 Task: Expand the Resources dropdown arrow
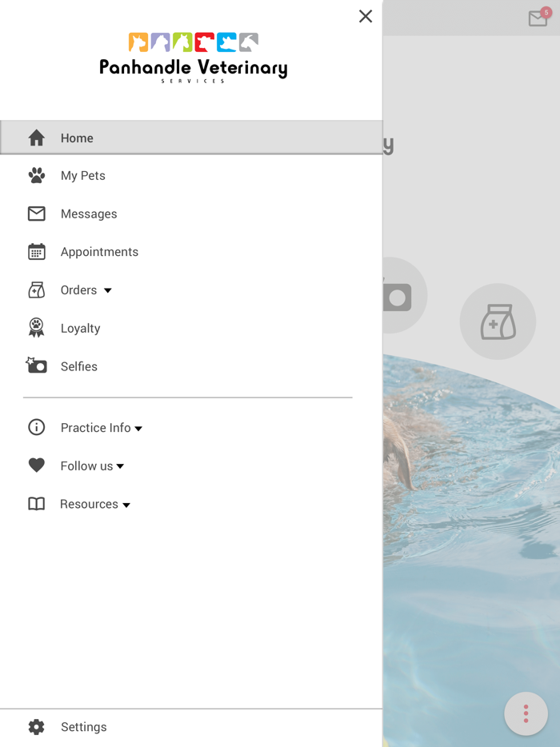click(x=126, y=505)
